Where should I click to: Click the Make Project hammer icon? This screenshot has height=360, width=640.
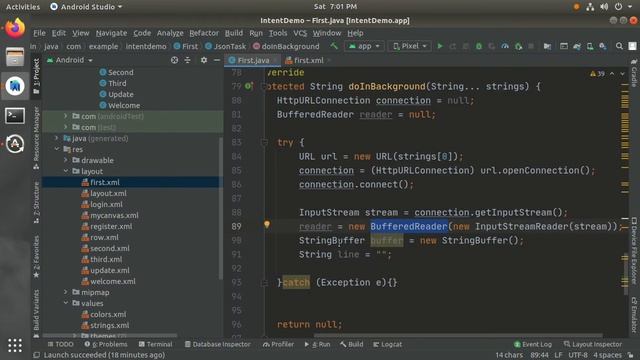(x=334, y=46)
